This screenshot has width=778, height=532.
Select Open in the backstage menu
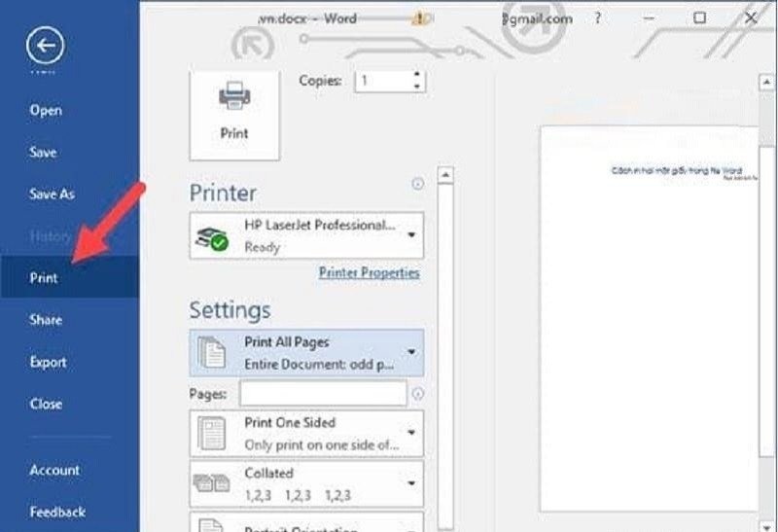(x=46, y=110)
